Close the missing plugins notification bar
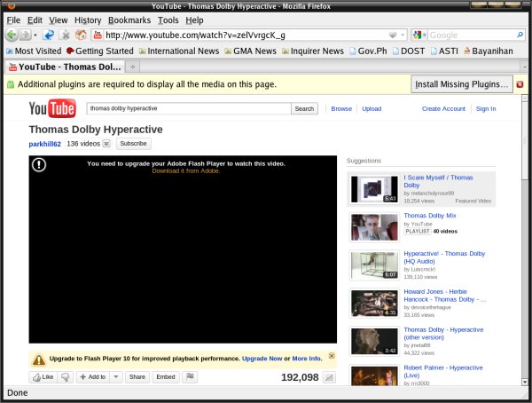 pos(520,84)
